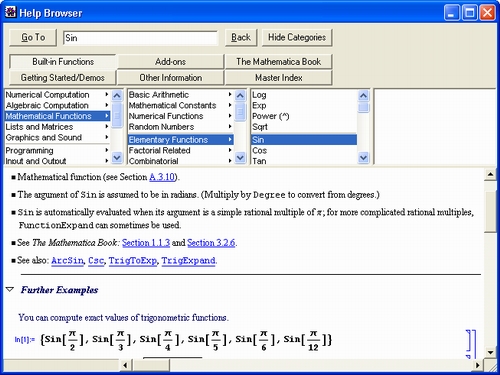Click the Back button
Image resolution: width=500 pixels, height=375 pixels.
[x=241, y=37]
